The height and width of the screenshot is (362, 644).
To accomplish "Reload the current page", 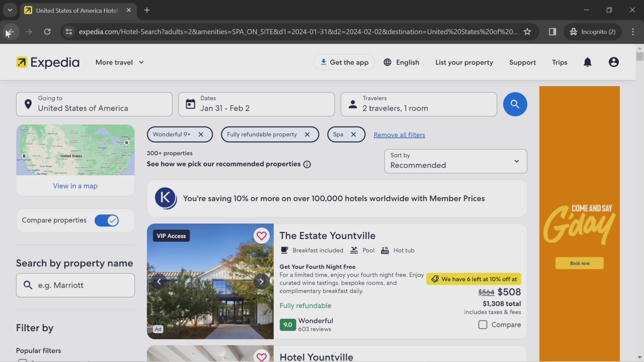I will point(47,32).
